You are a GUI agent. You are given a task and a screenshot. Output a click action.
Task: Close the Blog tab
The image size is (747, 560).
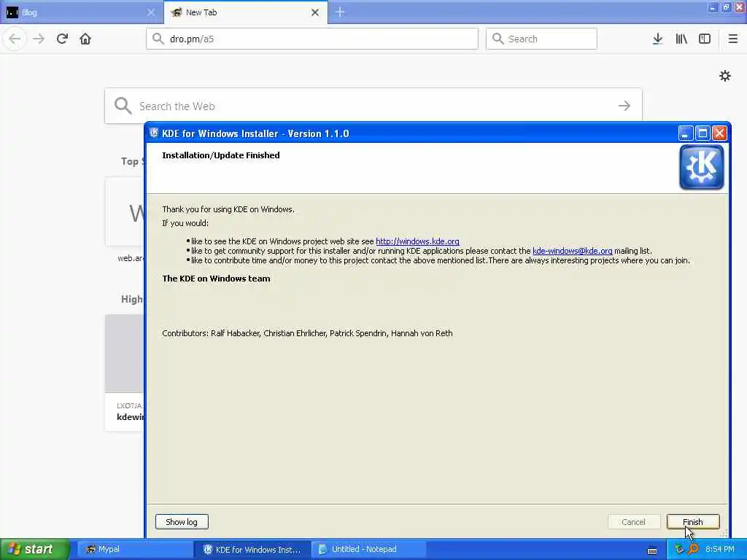click(150, 12)
